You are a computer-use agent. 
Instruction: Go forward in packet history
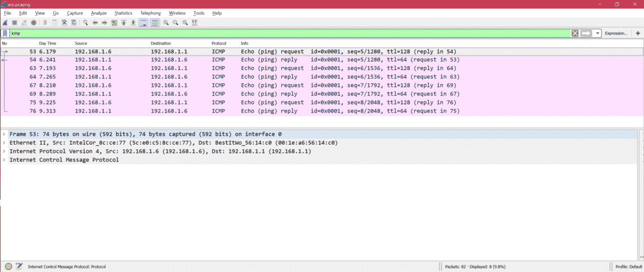[105, 23]
